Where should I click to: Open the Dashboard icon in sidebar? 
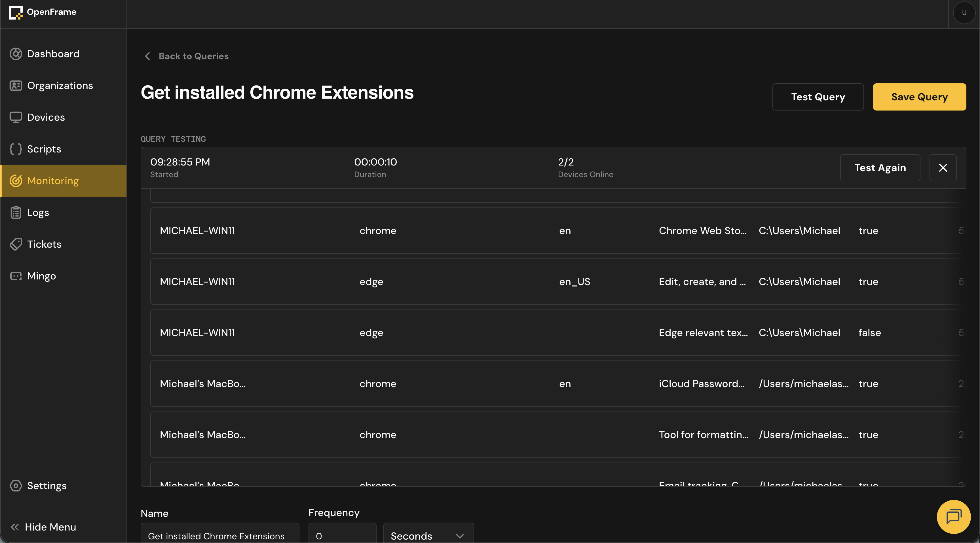pyautogui.click(x=16, y=54)
